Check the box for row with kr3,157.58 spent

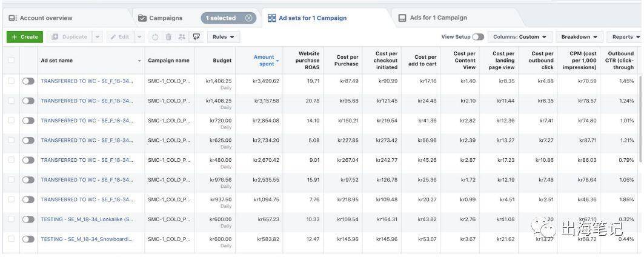coord(11,101)
